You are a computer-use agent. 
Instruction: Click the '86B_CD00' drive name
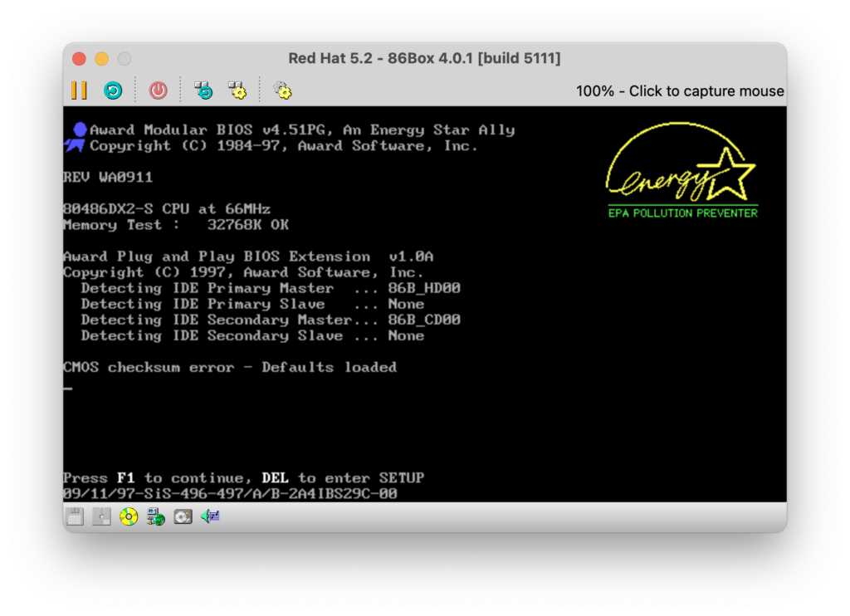click(x=424, y=320)
